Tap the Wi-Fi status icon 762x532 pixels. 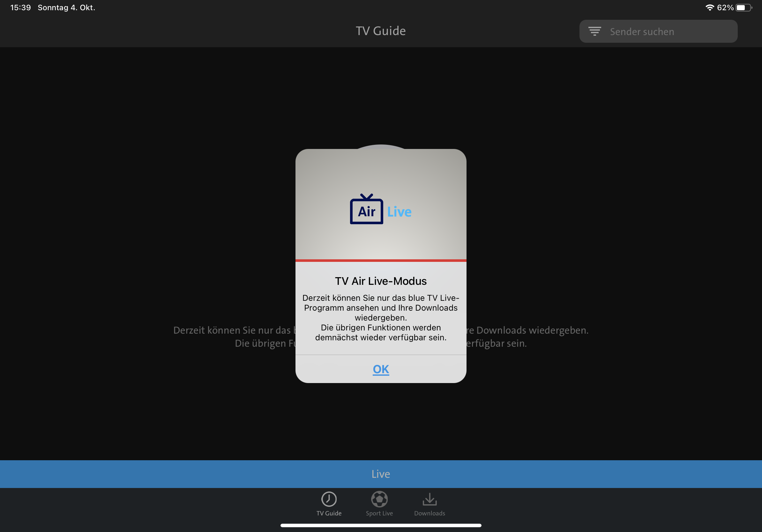pos(710,8)
